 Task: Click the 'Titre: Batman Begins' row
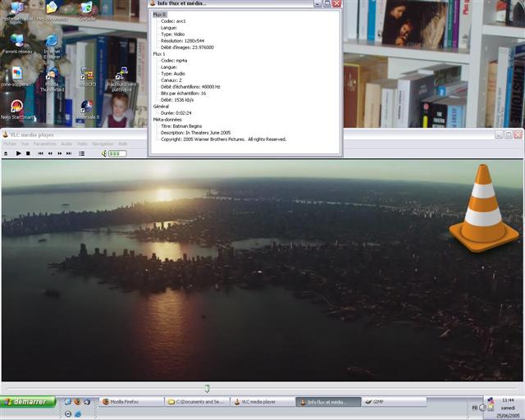(x=181, y=126)
